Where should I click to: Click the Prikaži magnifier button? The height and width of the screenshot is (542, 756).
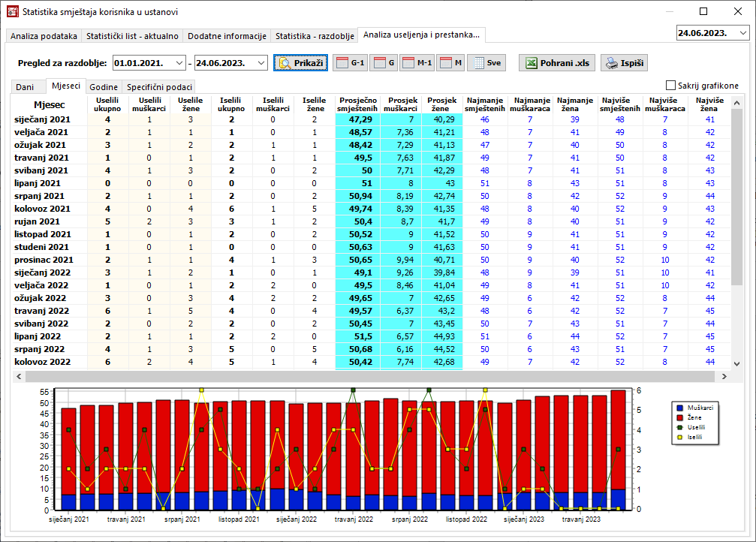[300, 63]
